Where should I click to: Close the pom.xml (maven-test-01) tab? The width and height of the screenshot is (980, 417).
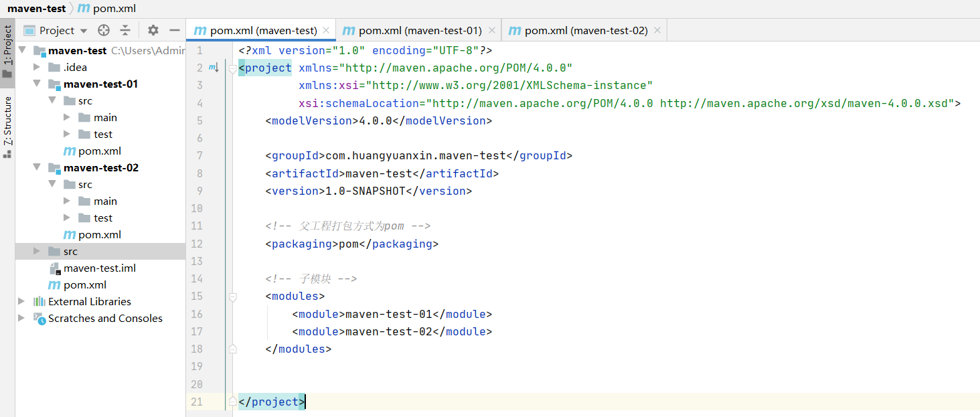coord(491,30)
